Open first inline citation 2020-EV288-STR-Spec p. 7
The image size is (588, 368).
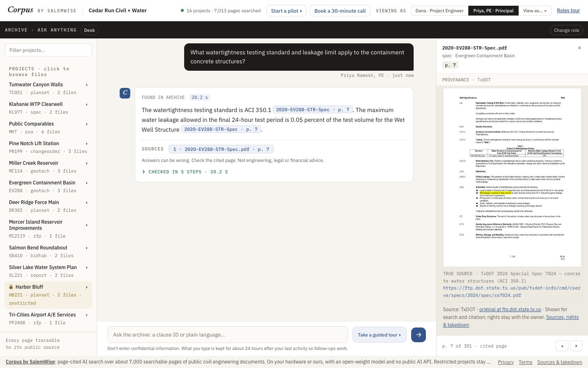(x=313, y=110)
